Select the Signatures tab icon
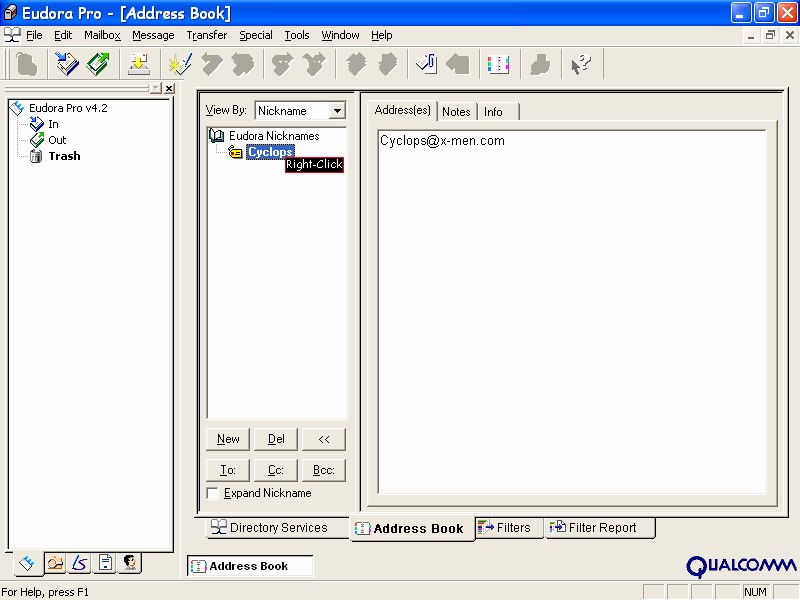The image size is (800, 600). 80,563
